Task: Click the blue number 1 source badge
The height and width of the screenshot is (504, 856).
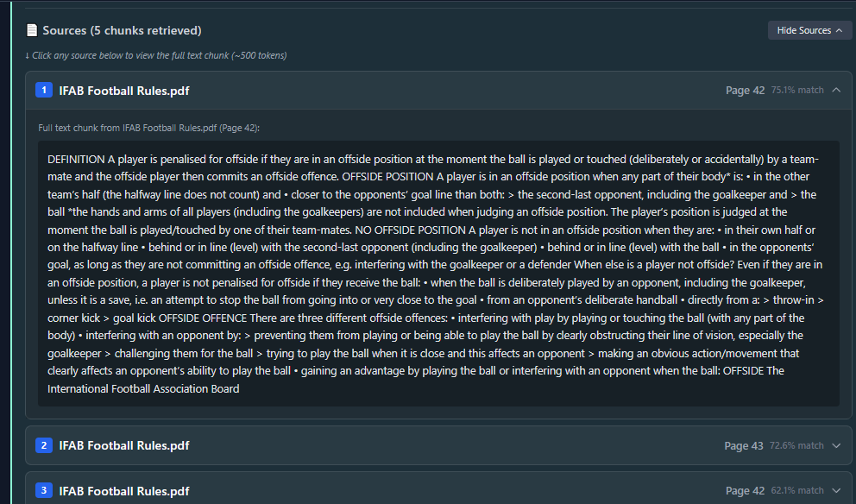Action: pyautogui.click(x=43, y=90)
